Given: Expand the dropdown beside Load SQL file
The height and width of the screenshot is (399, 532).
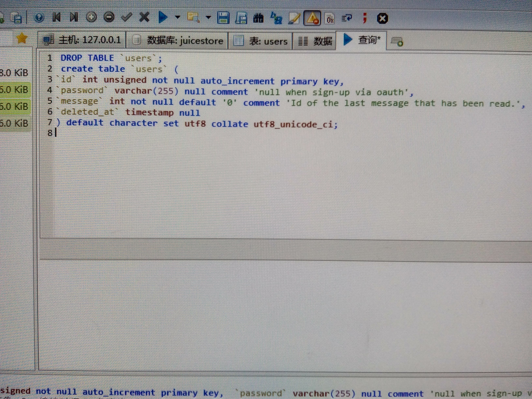Looking at the screenshot, I should 208,17.
